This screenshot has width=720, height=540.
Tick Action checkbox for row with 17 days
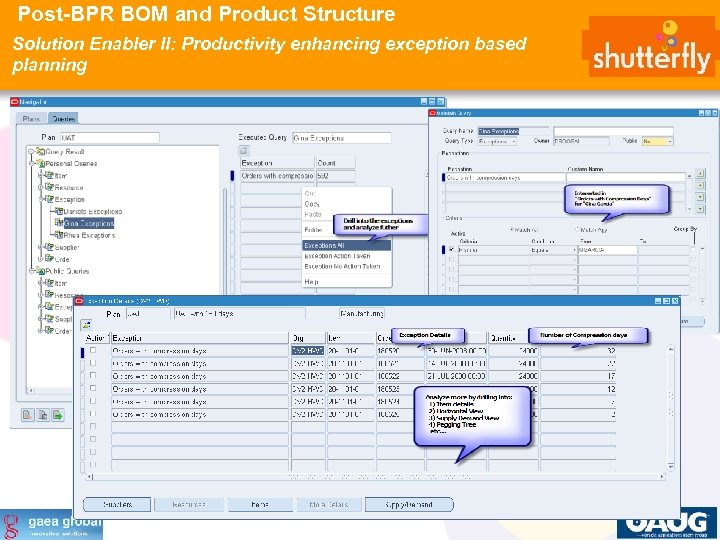click(93, 376)
